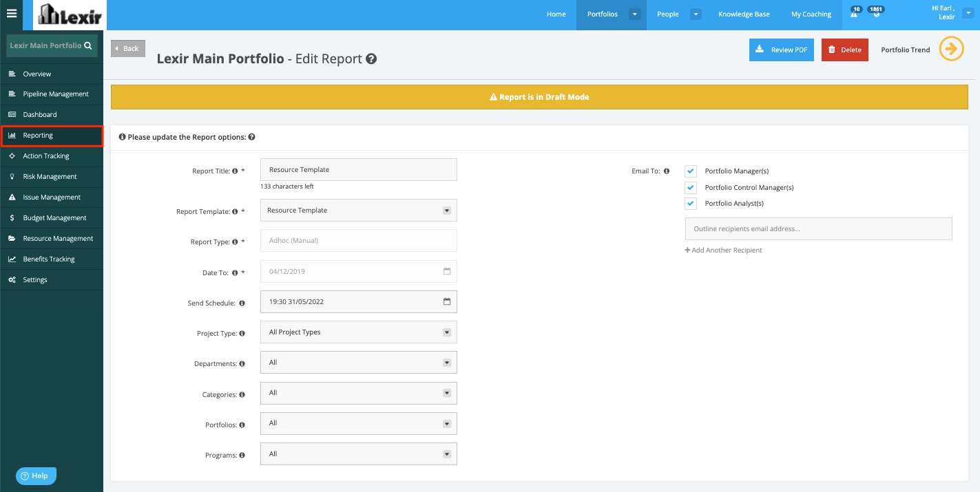The height and width of the screenshot is (492, 980).
Task: Click info icon next to Project Type
Action: (x=242, y=334)
